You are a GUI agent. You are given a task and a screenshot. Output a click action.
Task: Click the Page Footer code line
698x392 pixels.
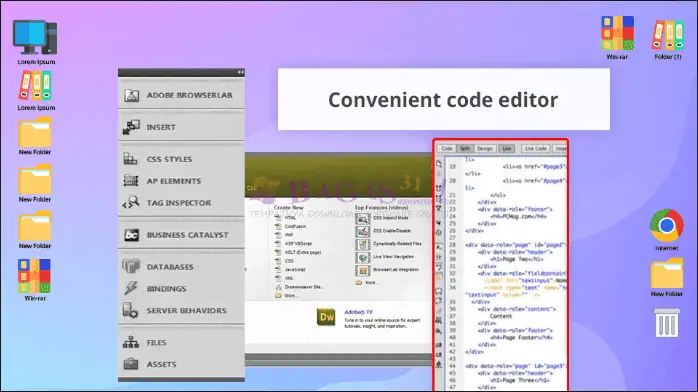[x=521, y=337]
